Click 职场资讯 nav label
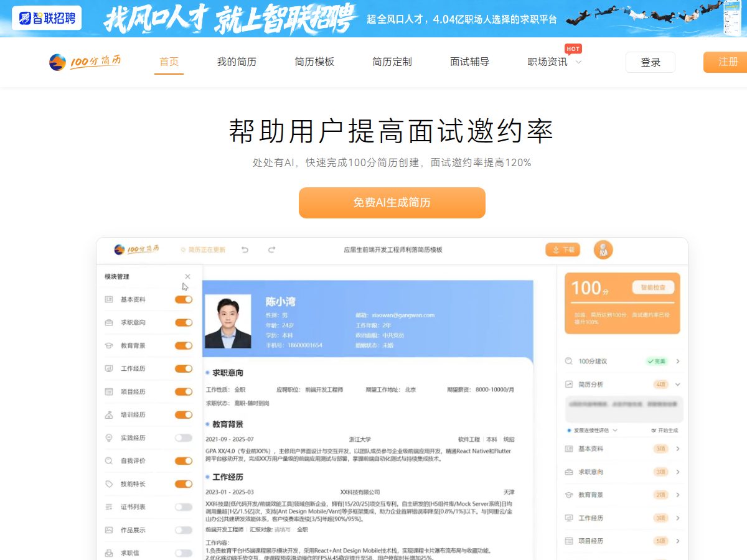The height and width of the screenshot is (560, 747). 548,62
